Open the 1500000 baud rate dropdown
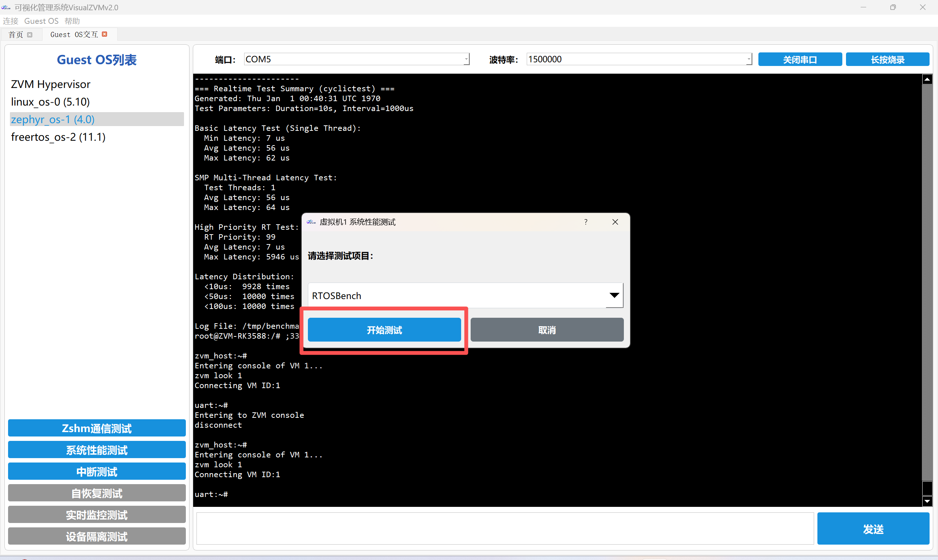The height and width of the screenshot is (560, 938). click(748, 59)
